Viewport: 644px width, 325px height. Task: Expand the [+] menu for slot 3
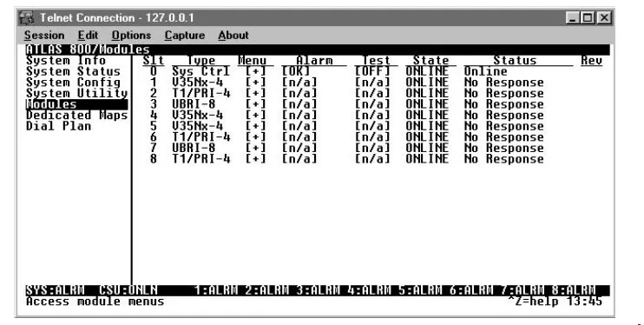tap(255, 104)
